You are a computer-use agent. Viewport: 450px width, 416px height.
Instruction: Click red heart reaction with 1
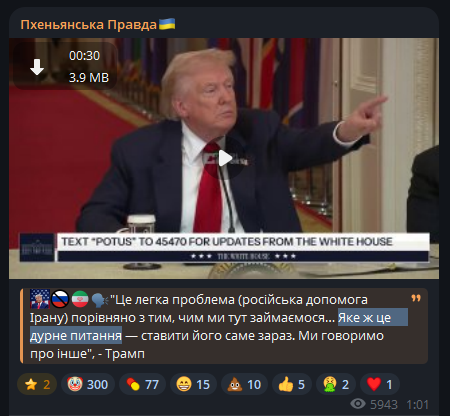380,384
